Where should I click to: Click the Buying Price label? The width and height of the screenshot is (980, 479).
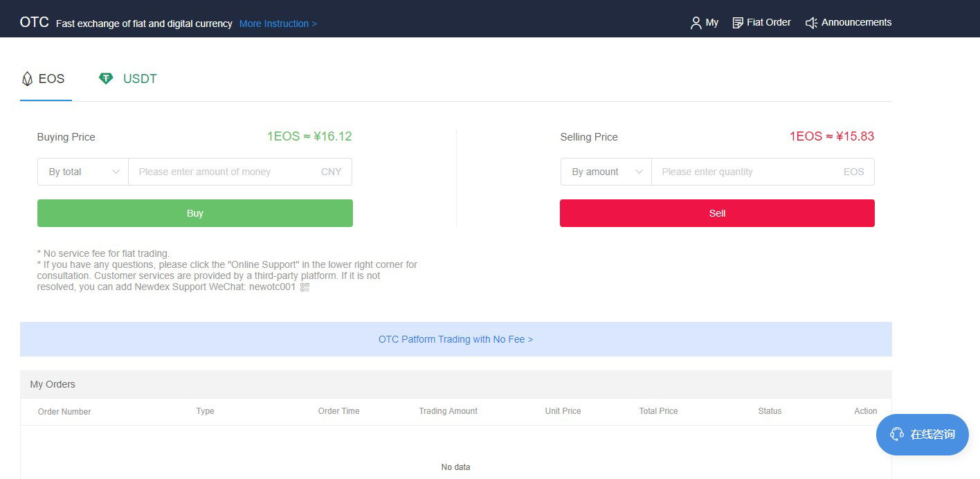66,137
